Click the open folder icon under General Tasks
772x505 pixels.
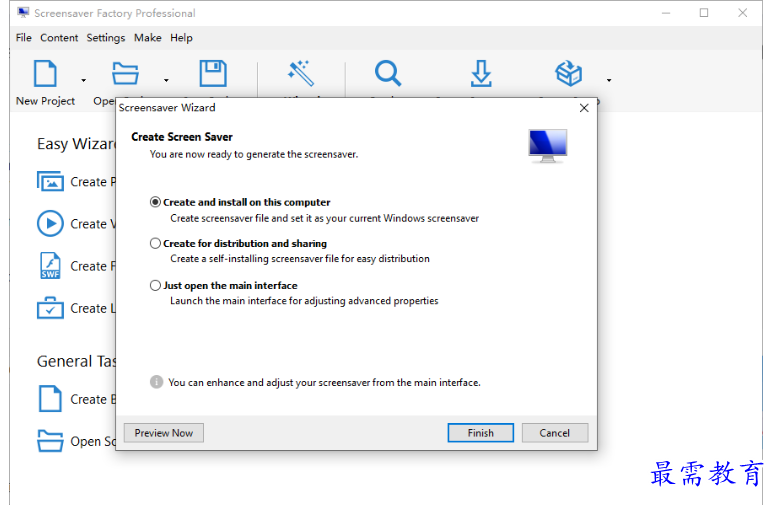click(50, 441)
